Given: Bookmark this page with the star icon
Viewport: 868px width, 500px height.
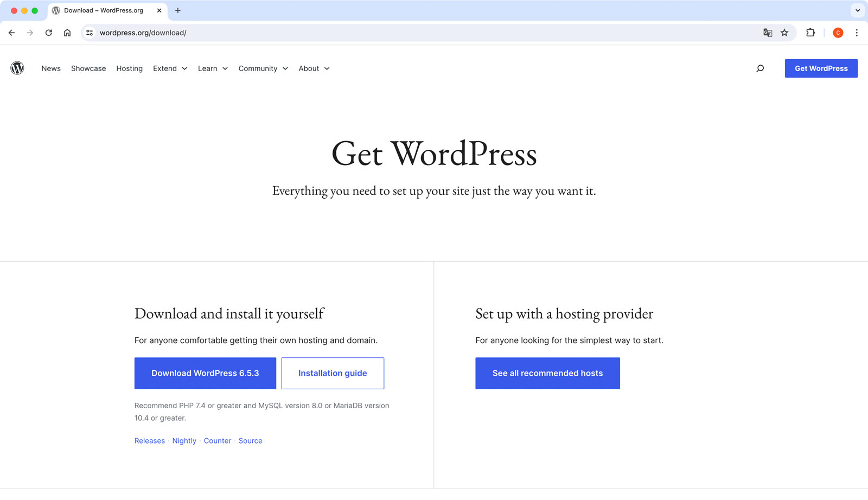Looking at the screenshot, I should click(784, 33).
